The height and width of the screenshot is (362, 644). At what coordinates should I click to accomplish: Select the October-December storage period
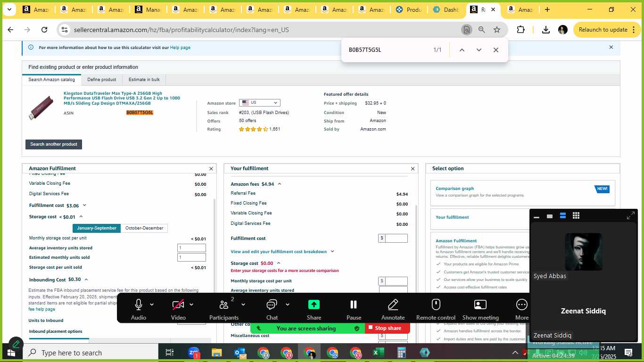click(144, 228)
